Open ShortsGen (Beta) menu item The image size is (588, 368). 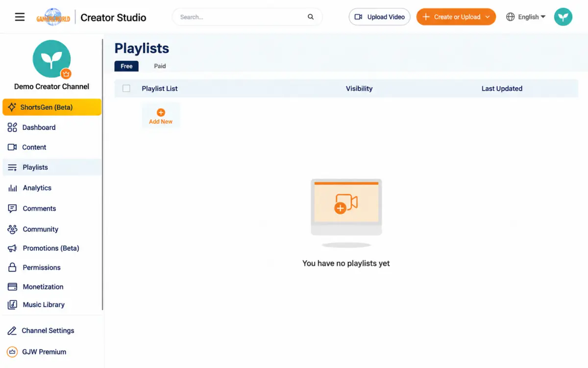click(x=52, y=107)
